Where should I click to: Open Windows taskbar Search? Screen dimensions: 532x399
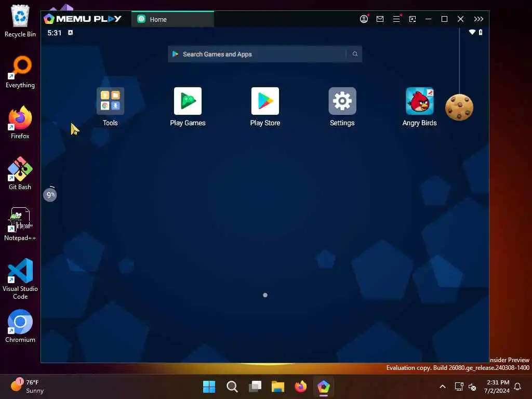point(232,387)
